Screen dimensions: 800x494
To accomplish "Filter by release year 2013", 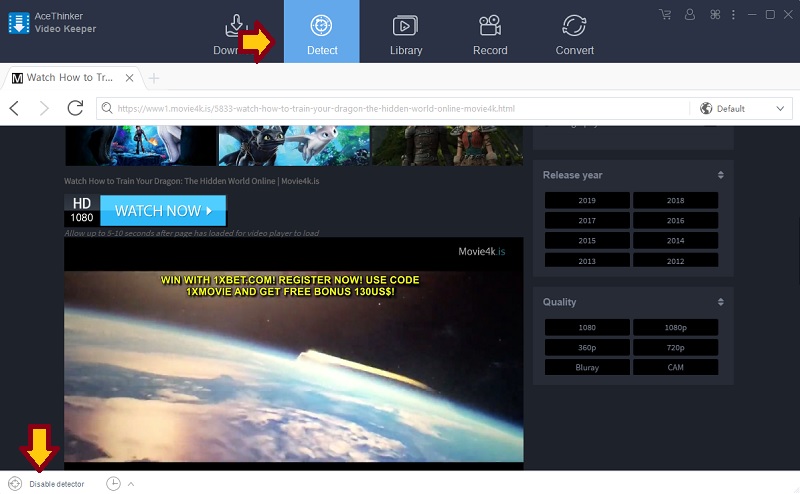I will 587,260.
